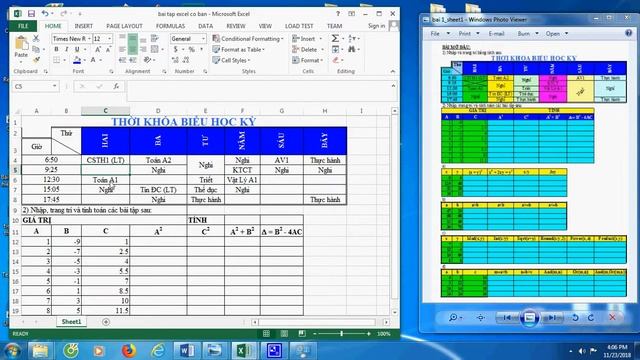Click the Insert cells button
Viewport: 640px width, 360px height.
(307, 39)
